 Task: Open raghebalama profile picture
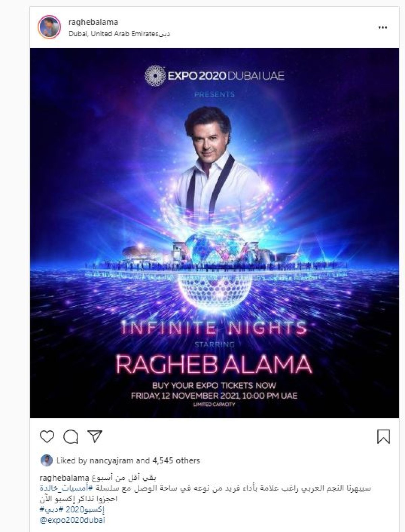click(x=49, y=27)
